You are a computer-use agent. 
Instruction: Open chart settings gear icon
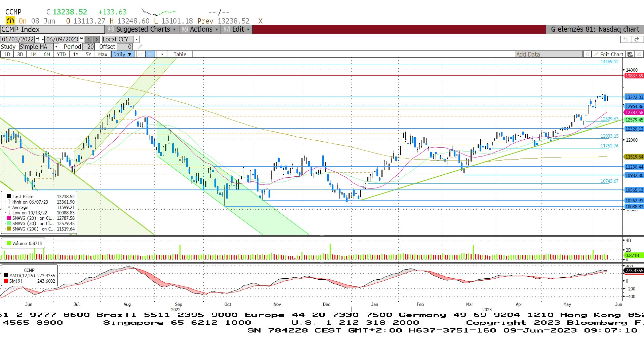(639, 54)
